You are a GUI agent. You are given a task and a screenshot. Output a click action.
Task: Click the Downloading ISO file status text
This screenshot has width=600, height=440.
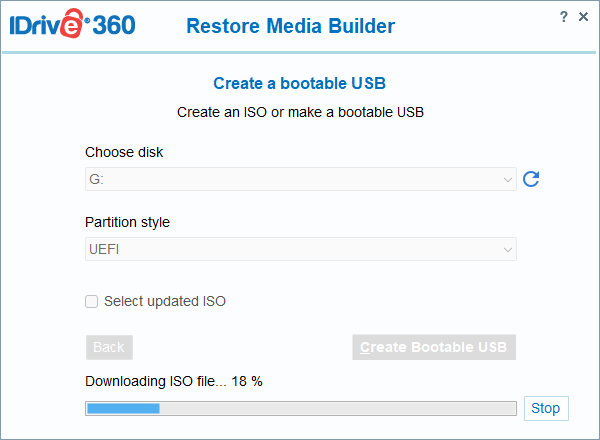point(174,381)
